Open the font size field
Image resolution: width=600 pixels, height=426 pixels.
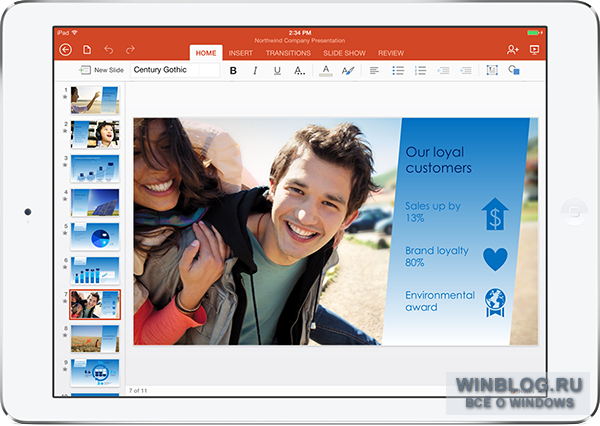point(209,70)
